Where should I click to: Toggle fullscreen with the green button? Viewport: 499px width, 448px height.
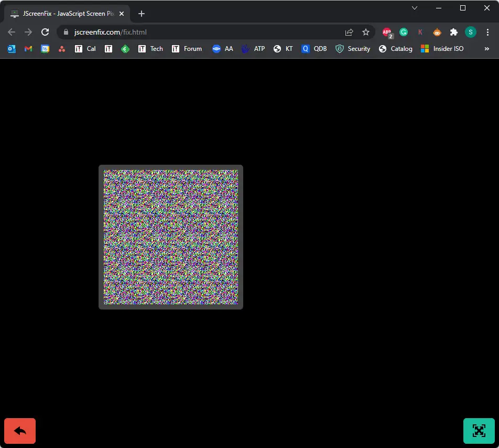479,431
